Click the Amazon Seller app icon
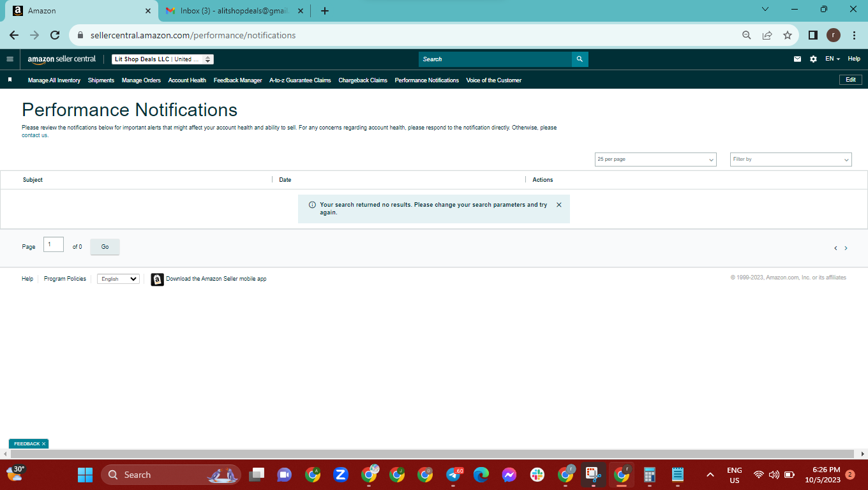The height and width of the screenshot is (490, 868). 157,279
